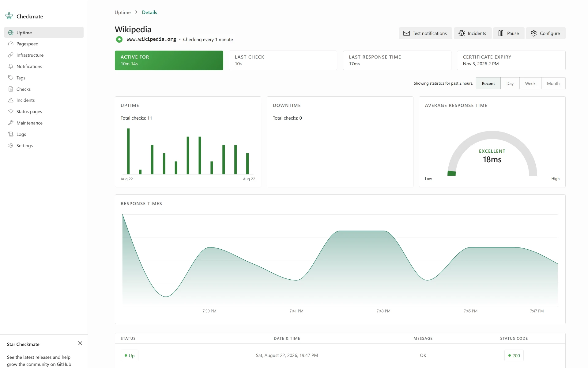
Task: Click the Active For green card
Action: point(169,60)
